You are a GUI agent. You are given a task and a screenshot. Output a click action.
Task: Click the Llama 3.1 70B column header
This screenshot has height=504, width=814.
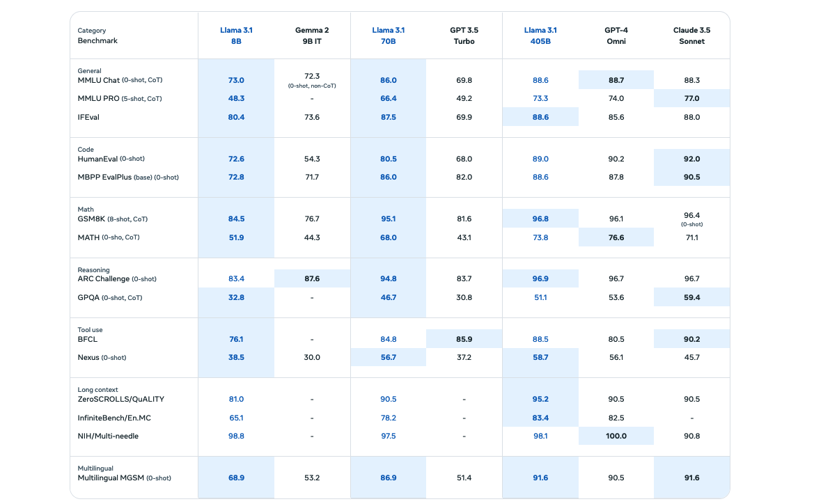point(389,36)
